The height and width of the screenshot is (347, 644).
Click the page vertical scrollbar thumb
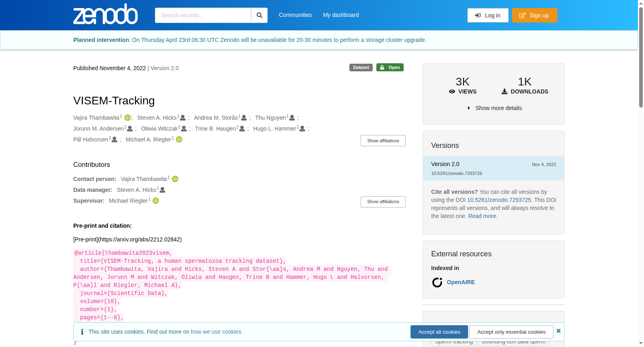[641, 56]
